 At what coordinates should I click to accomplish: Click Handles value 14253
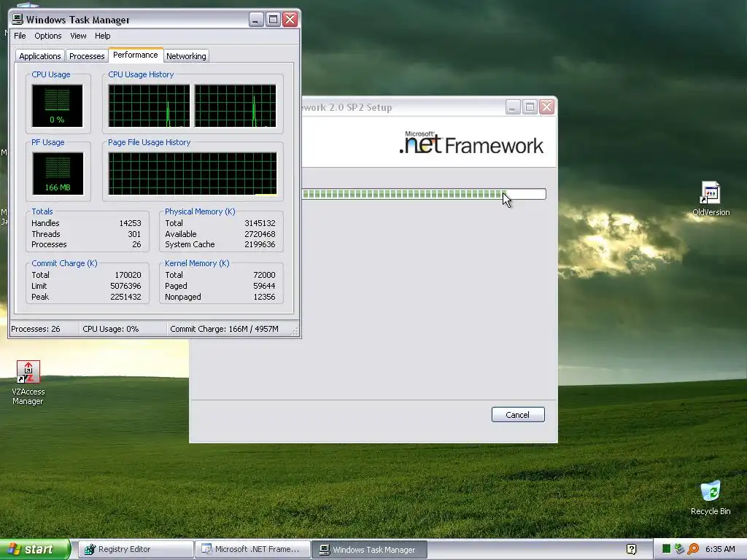(130, 223)
